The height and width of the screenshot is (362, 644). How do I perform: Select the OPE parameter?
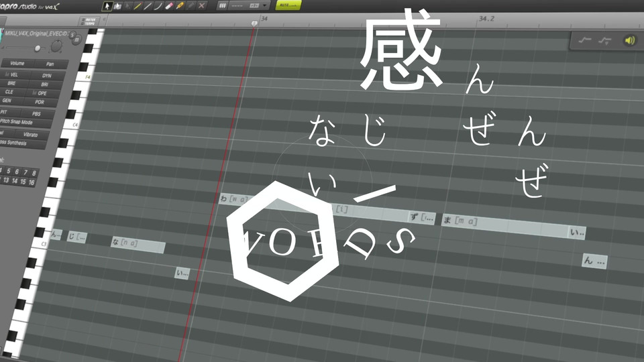pos(42,94)
